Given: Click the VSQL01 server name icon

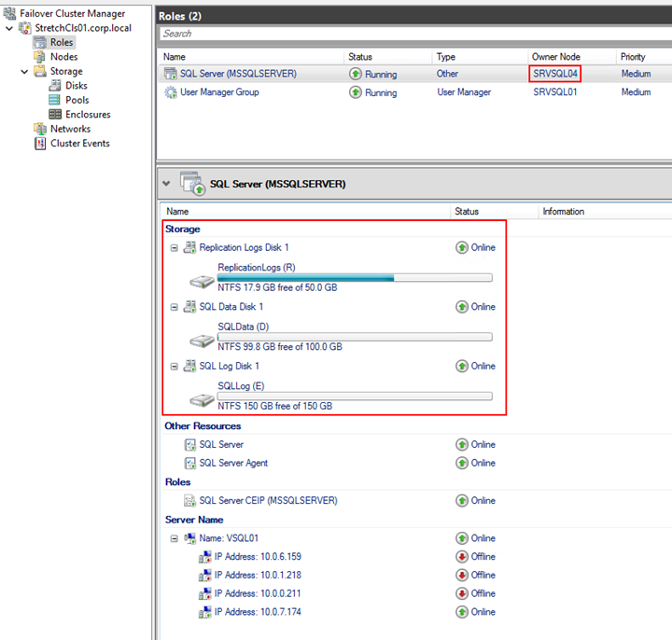Looking at the screenshot, I should pos(189,538).
